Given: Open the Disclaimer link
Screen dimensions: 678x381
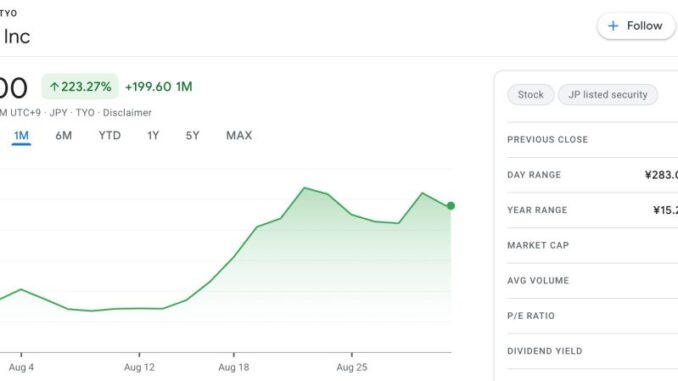Looking at the screenshot, I should click(127, 113).
